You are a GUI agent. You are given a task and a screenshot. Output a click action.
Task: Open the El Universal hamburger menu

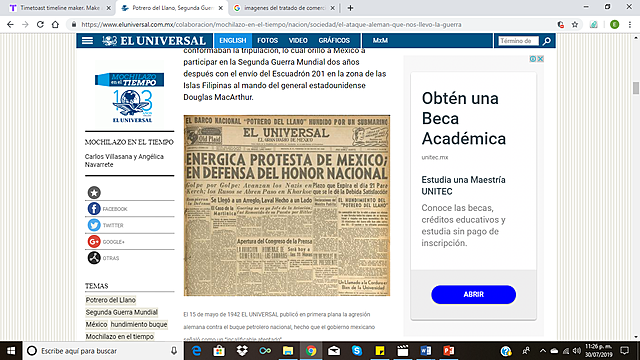(x=87, y=40)
